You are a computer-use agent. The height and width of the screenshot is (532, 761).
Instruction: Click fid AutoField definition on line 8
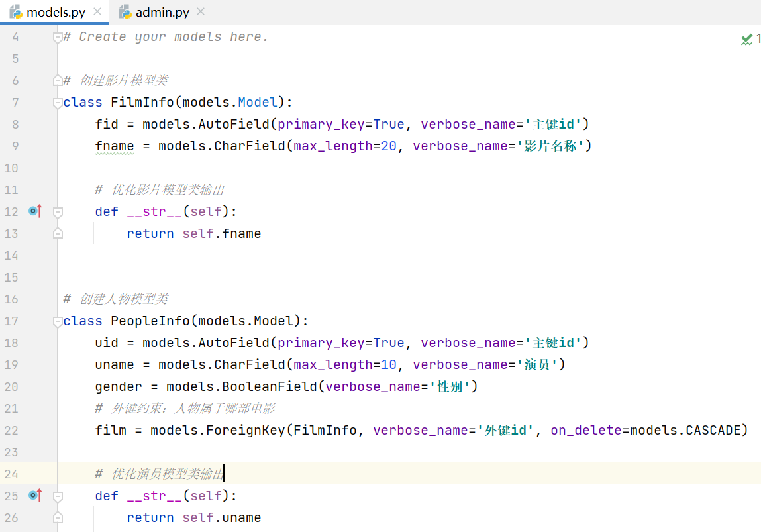pyautogui.click(x=342, y=125)
